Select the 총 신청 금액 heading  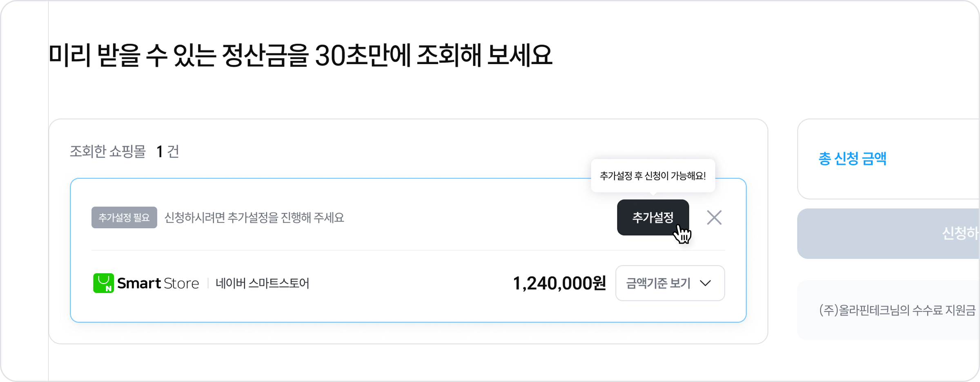click(x=853, y=158)
